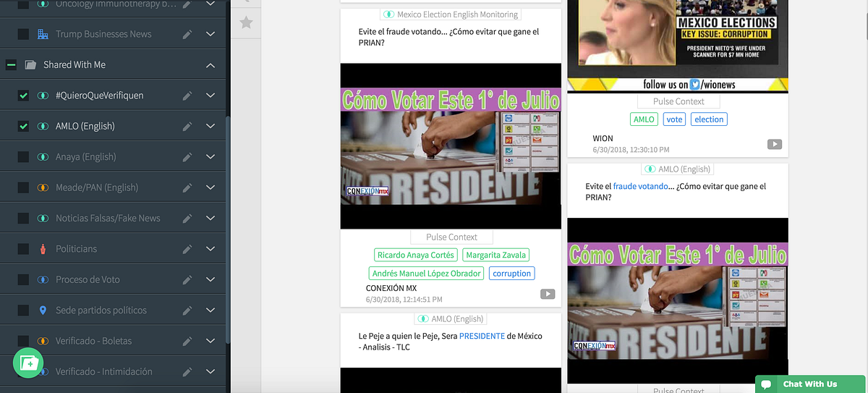Check the Proceso de Voto checkbox
The width and height of the screenshot is (868, 393).
(x=23, y=279)
